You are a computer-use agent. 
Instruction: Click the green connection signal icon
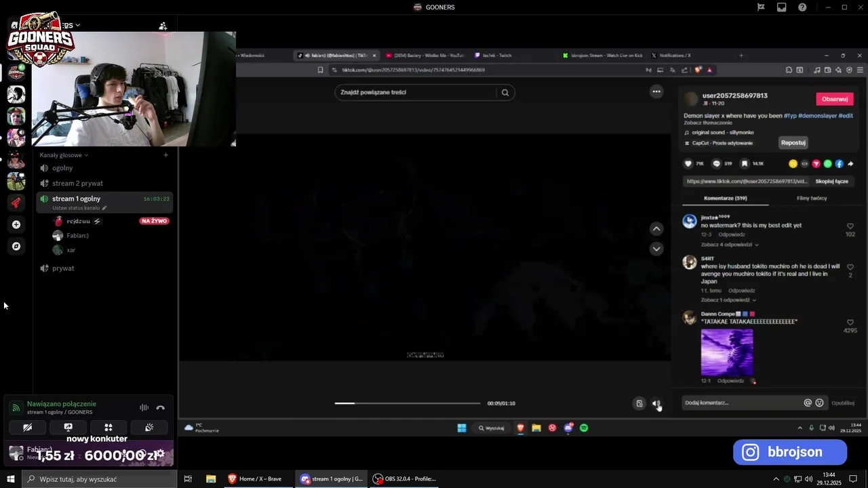[x=16, y=407]
